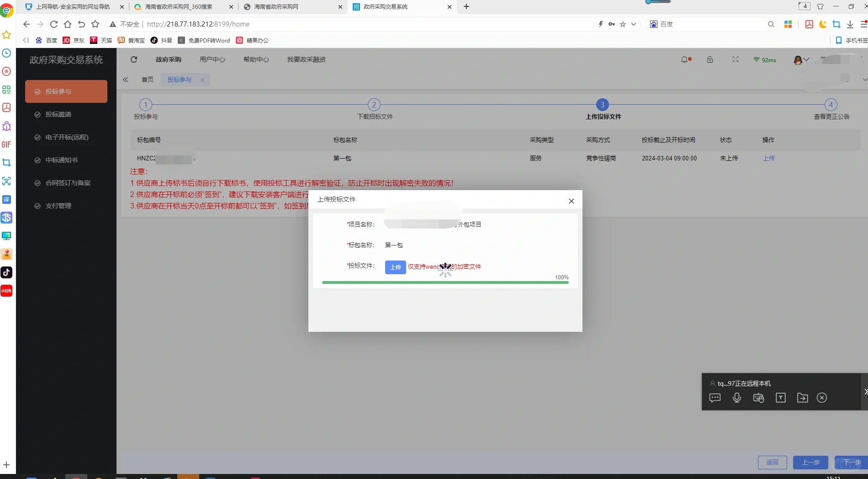Click the 百度 search input field
Screen dimensions: 868x479
712,24
